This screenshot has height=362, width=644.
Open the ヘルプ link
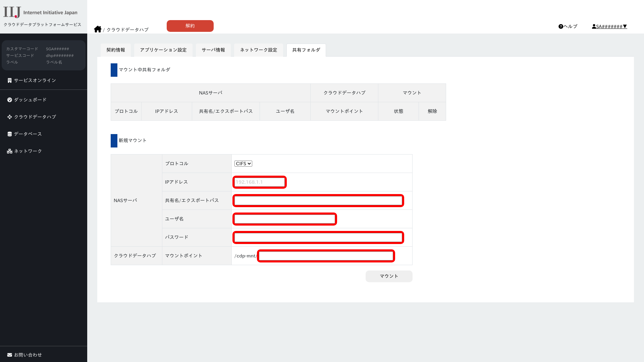(568, 26)
